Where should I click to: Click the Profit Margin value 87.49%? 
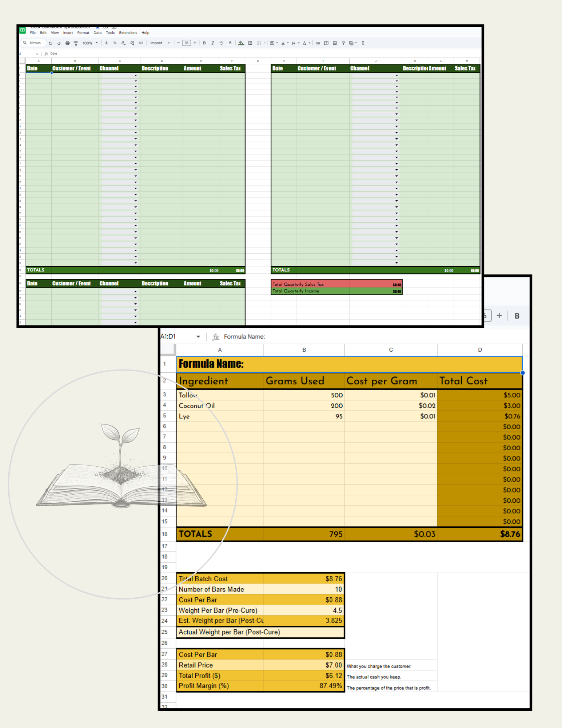coord(304,686)
